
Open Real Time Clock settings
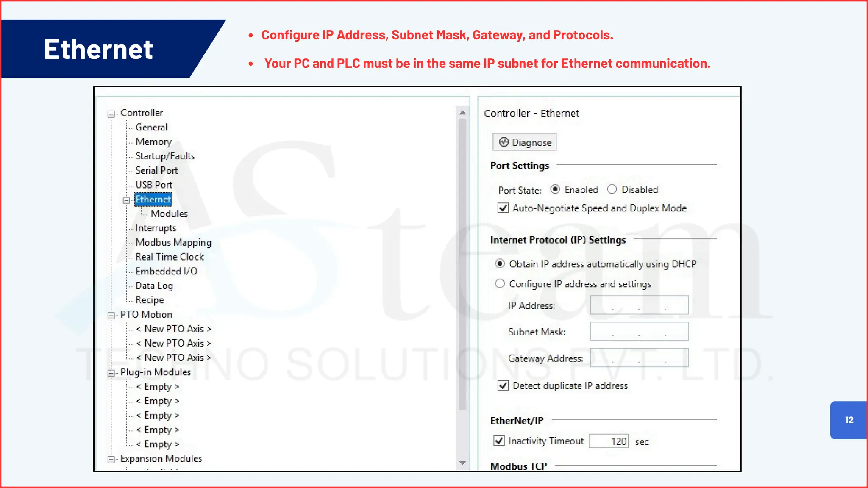click(x=170, y=257)
